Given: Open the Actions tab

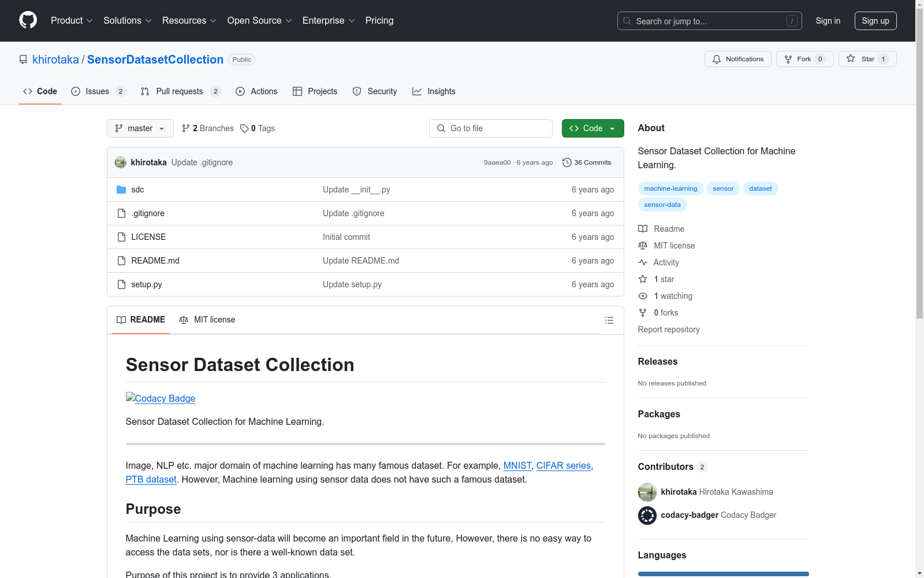Looking at the screenshot, I should pyautogui.click(x=256, y=91).
